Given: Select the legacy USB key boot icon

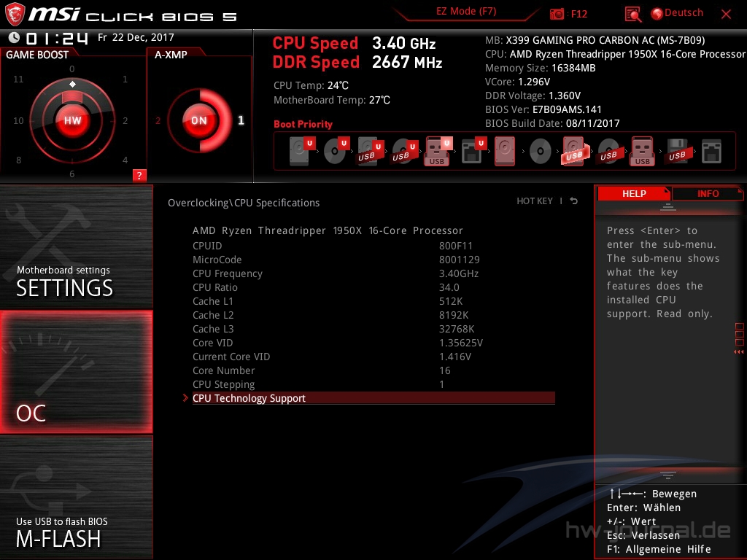Looking at the screenshot, I should (x=642, y=151).
